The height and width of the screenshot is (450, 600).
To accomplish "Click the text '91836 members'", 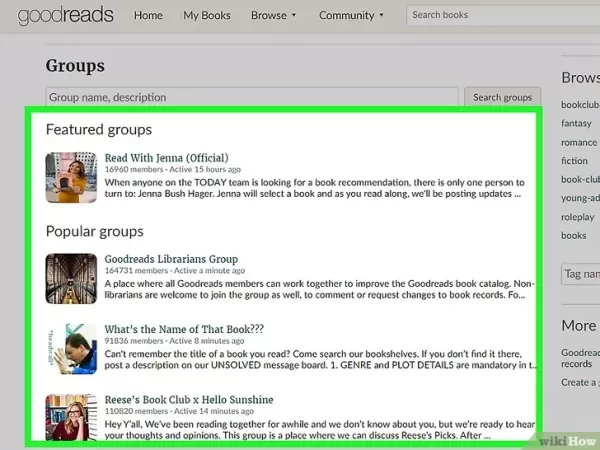I will pos(134,341).
